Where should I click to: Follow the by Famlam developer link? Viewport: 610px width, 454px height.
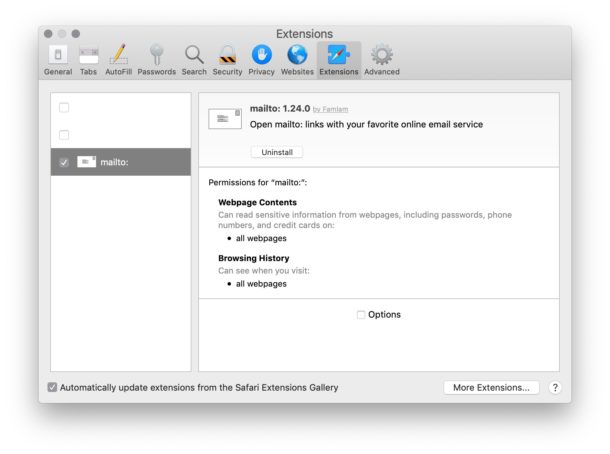[x=331, y=109]
